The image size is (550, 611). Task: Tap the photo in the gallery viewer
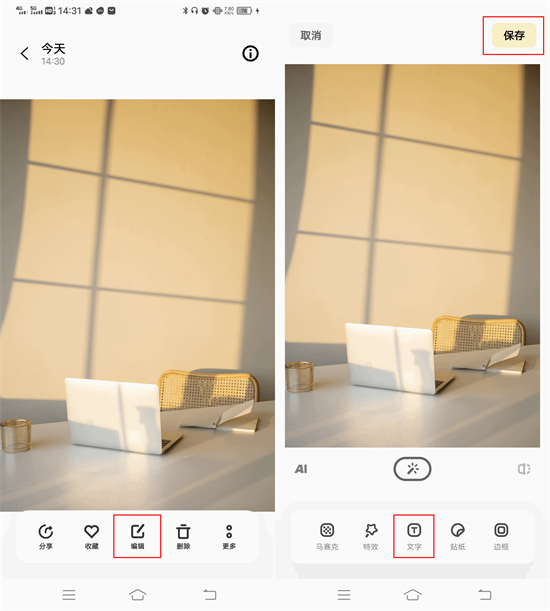click(137, 305)
